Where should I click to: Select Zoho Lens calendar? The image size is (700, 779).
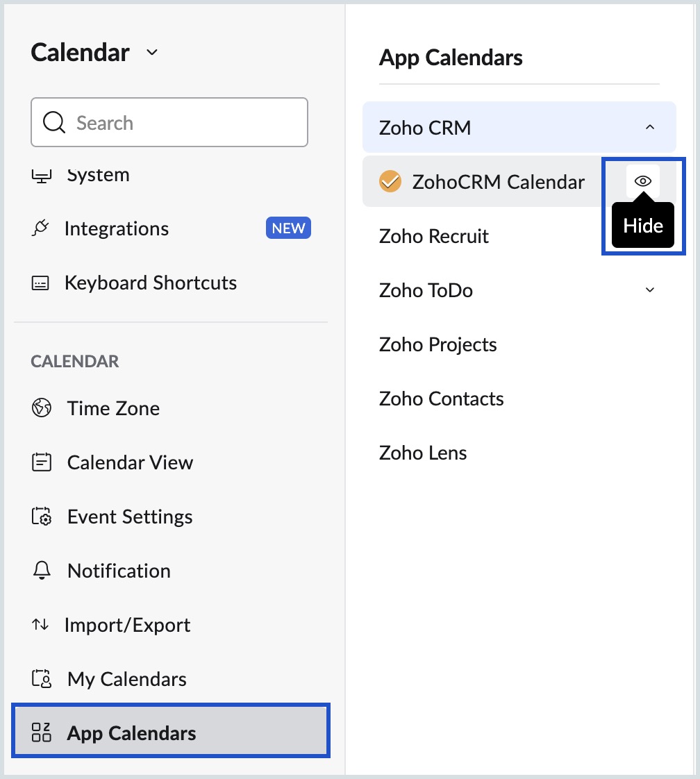tap(423, 453)
